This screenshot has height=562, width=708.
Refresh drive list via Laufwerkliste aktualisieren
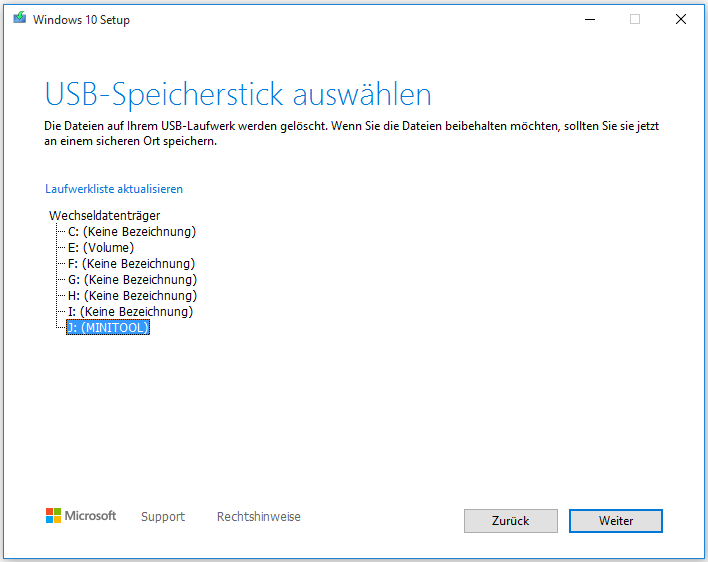pos(114,189)
